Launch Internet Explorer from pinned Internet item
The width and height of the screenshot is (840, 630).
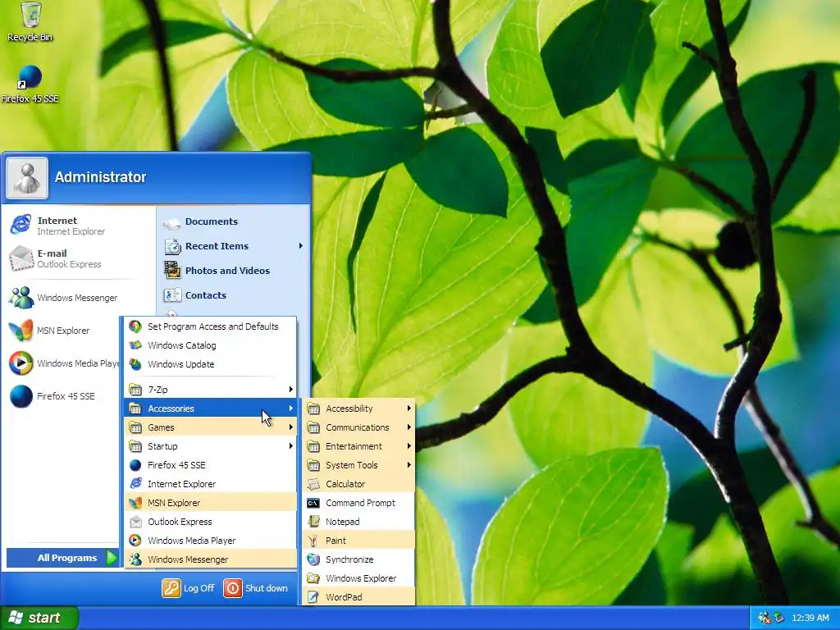[78, 226]
